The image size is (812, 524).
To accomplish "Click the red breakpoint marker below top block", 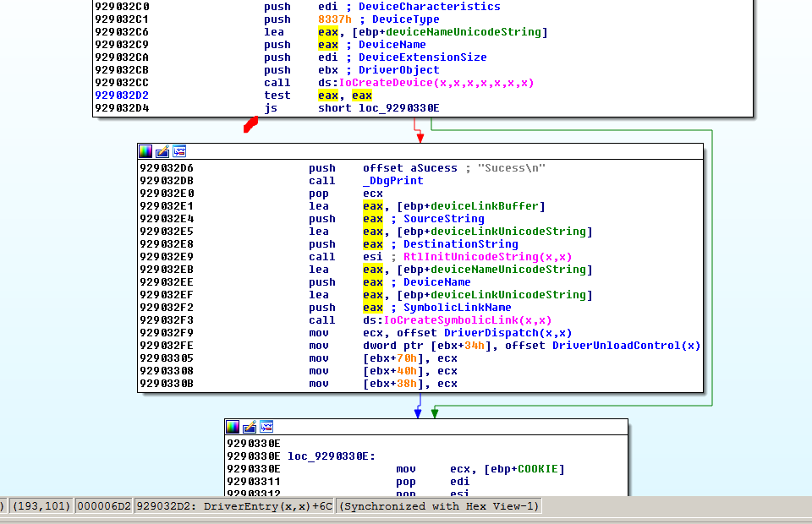I will [250, 125].
